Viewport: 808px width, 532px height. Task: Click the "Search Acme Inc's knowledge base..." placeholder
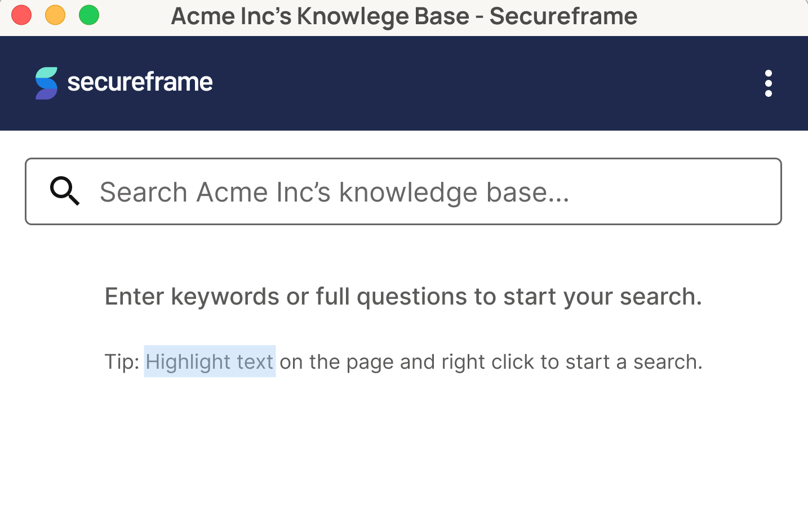tap(335, 193)
